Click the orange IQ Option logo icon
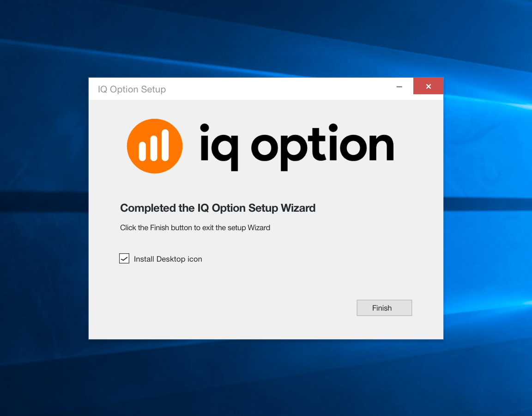532x416 pixels. [x=155, y=146]
